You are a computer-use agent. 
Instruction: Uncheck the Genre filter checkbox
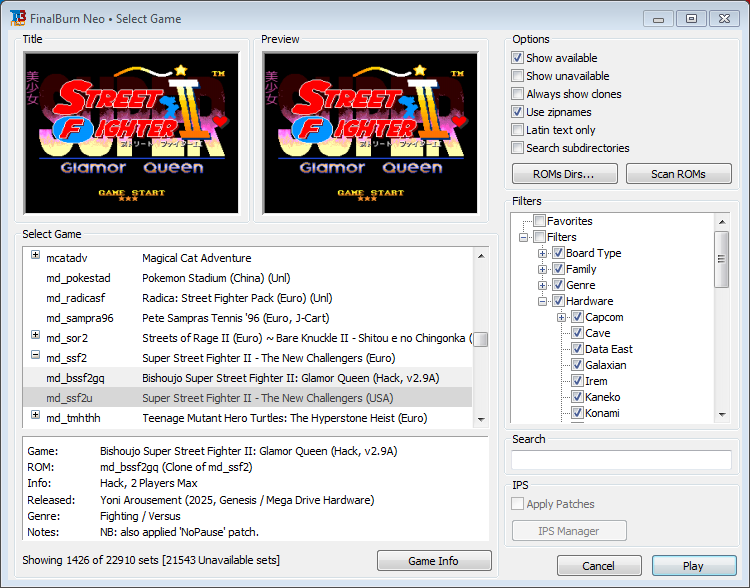point(558,285)
